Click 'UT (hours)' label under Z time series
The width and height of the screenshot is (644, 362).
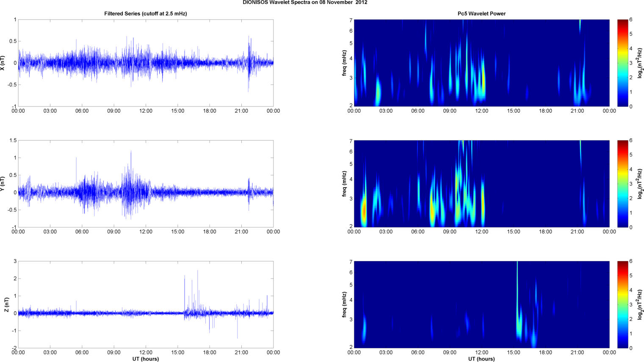tap(146, 359)
